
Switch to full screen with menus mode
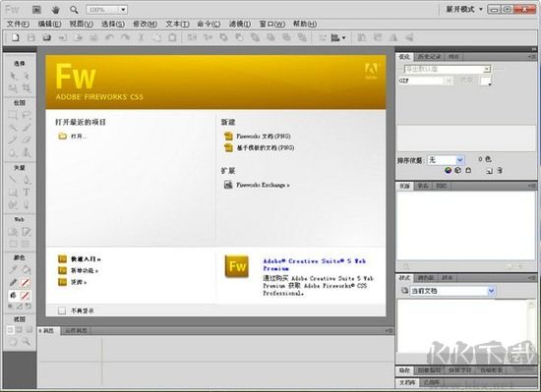(x=20, y=330)
